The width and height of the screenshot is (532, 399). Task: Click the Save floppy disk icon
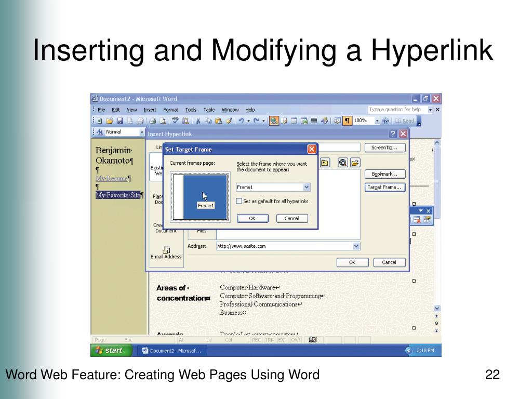point(119,121)
